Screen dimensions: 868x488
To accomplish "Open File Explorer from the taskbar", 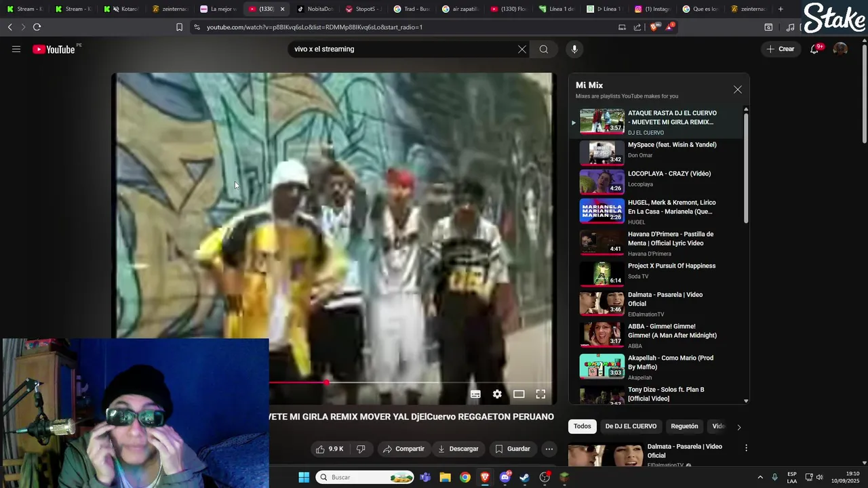I will pyautogui.click(x=445, y=477).
